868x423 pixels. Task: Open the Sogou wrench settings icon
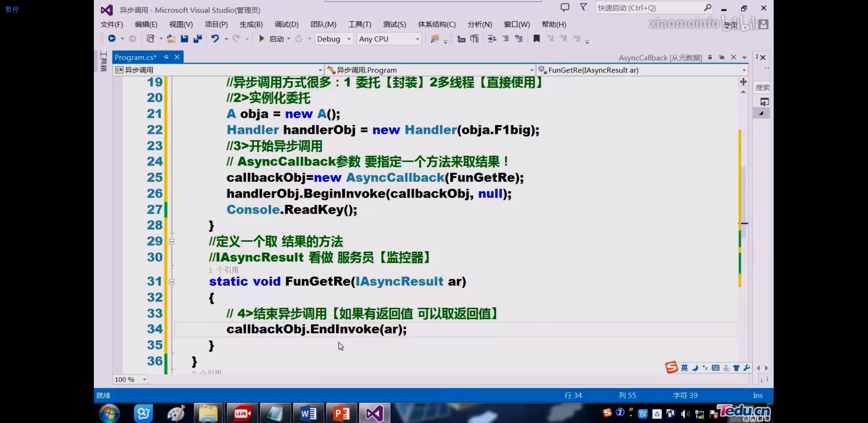[746, 368]
